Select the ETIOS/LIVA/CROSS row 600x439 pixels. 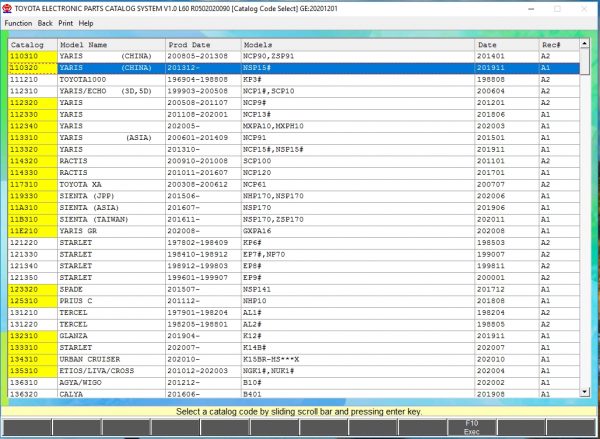click(x=293, y=371)
